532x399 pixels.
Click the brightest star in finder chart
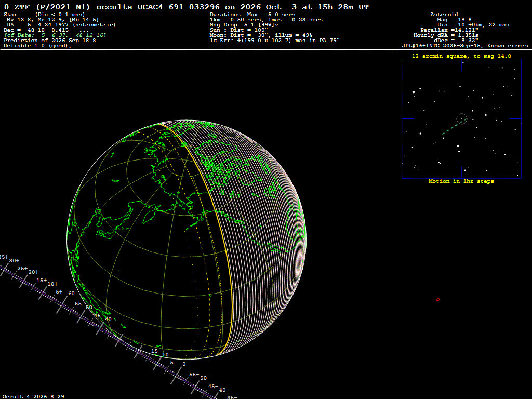pos(414,92)
